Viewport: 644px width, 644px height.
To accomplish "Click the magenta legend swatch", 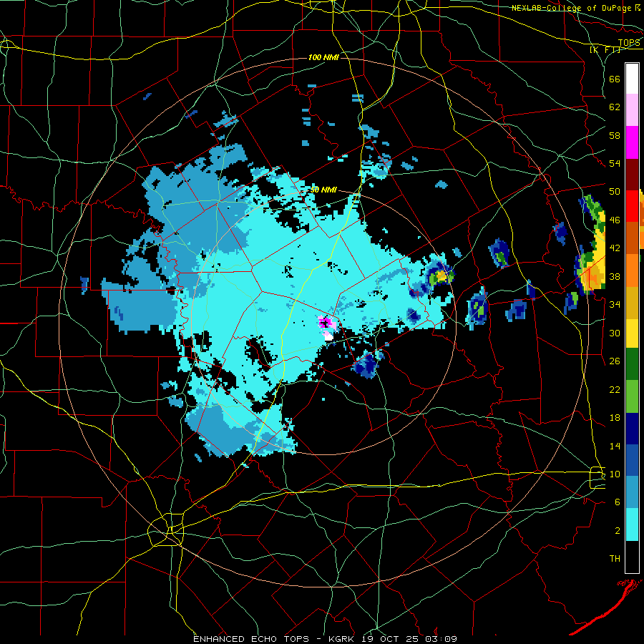I will click(x=632, y=142).
